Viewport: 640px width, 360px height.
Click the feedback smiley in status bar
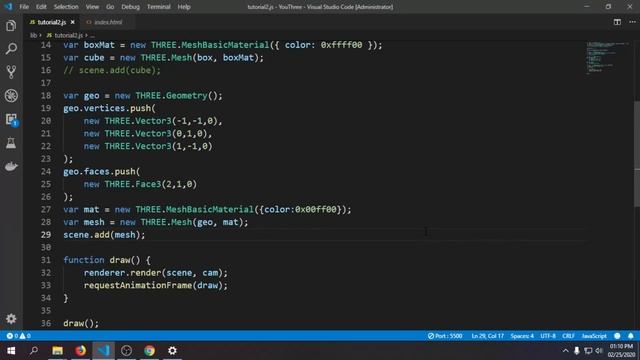click(x=617, y=336)
